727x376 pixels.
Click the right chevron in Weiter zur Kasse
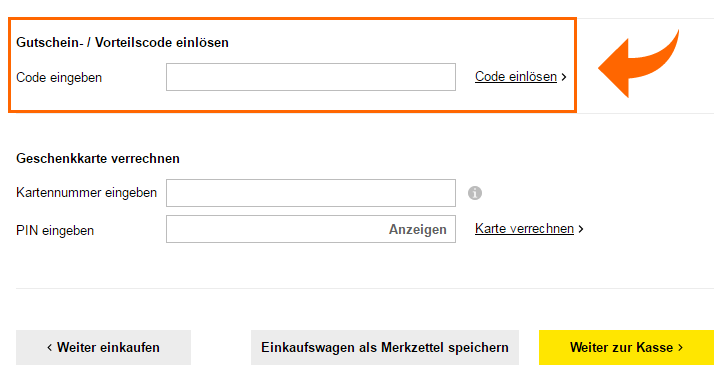(680, 347)
